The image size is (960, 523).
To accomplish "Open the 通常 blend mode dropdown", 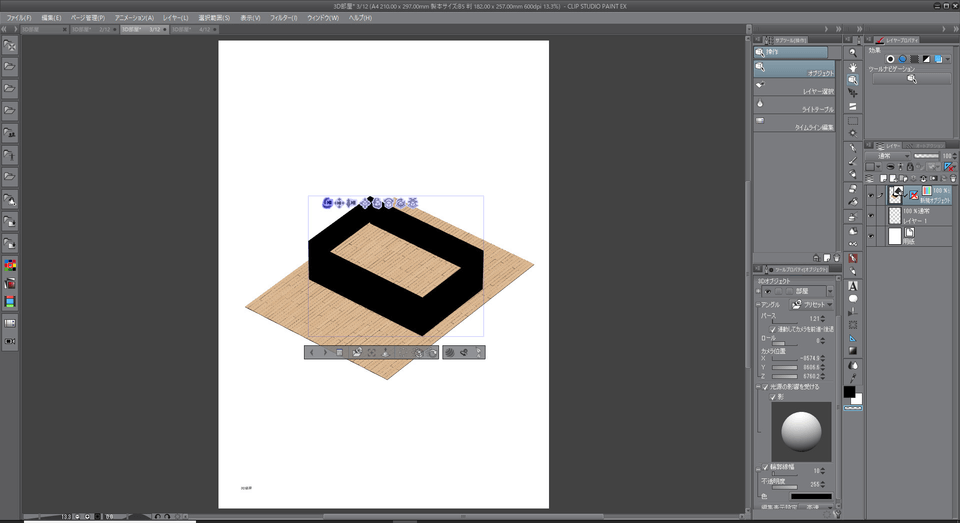I will pyautogui.click(x=888, y=156).
